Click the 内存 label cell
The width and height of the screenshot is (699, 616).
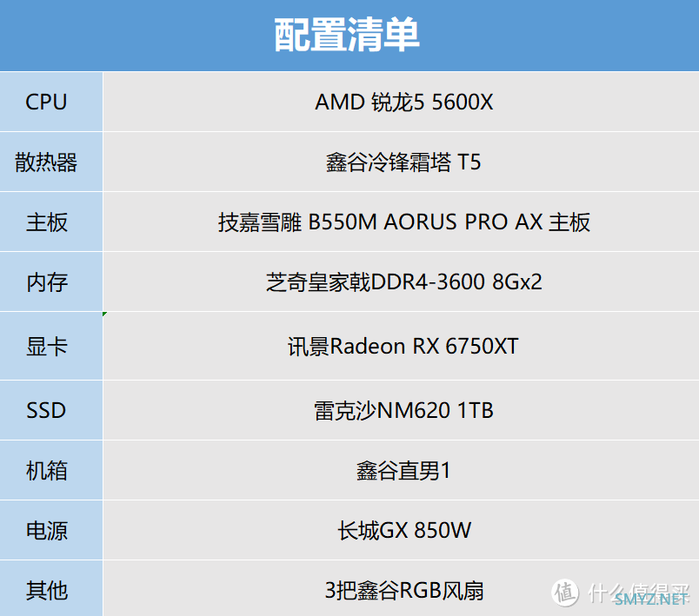tap(51, 282)
